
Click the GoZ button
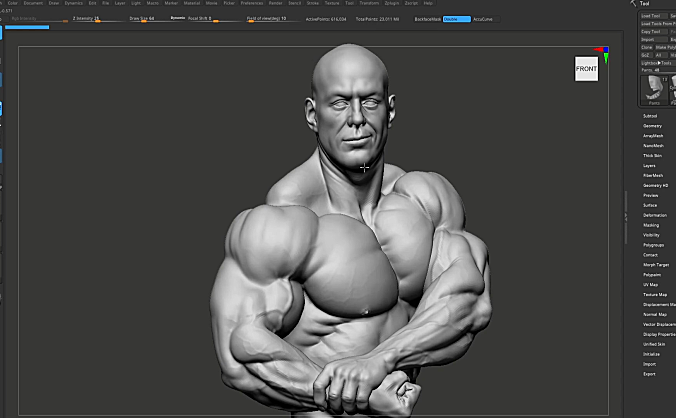click(x=645, y=55)
